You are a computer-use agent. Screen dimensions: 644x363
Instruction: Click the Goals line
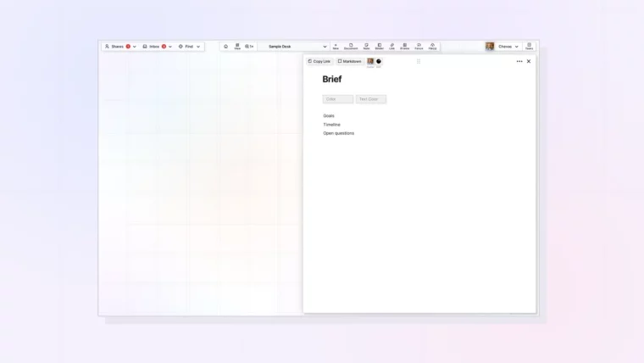pyautogui.click(x=329, y=116)
